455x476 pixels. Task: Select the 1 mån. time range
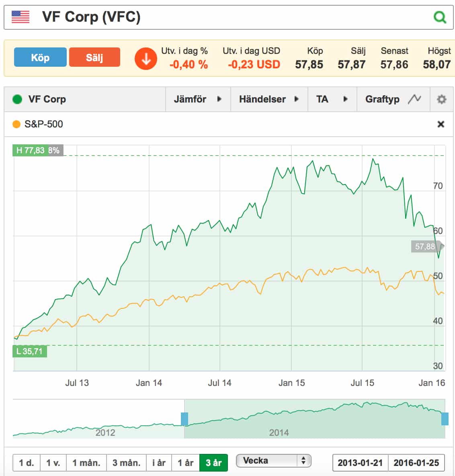pos(86,463)
